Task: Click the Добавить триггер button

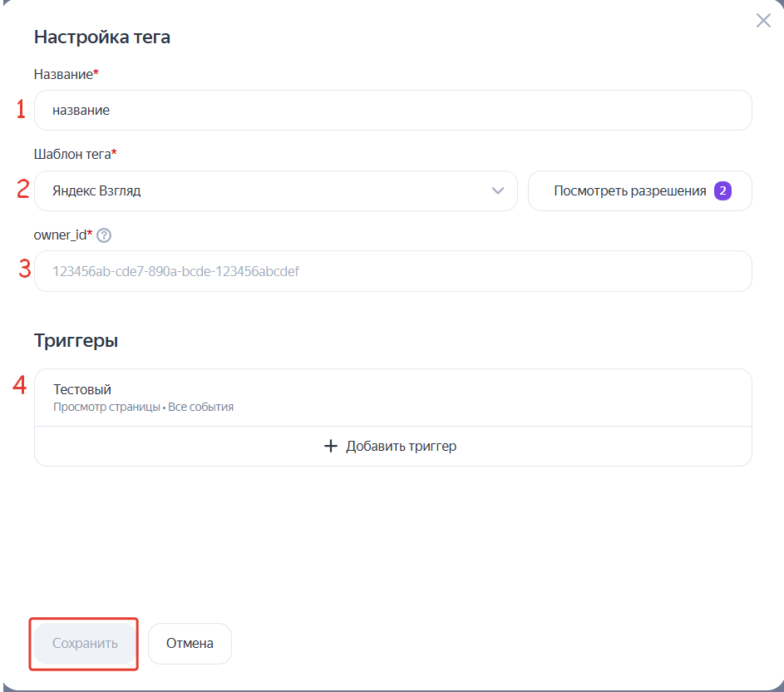Action: (x=393, y=446)
